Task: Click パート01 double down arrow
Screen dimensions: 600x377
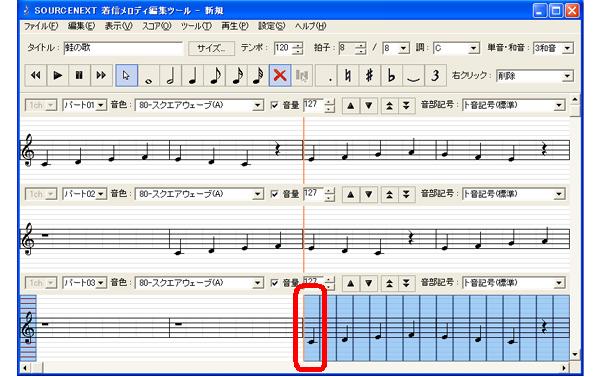Action: 406,105
